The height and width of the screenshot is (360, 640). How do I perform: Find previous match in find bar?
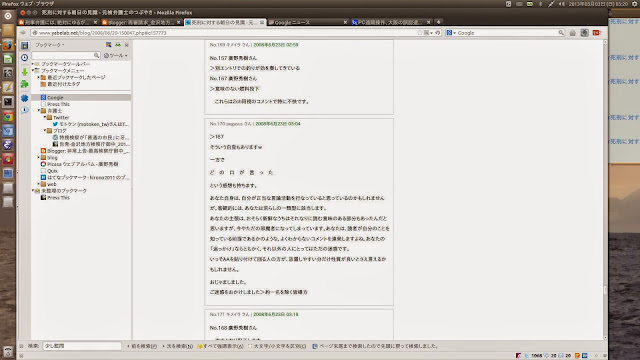(x=142, y=346)
